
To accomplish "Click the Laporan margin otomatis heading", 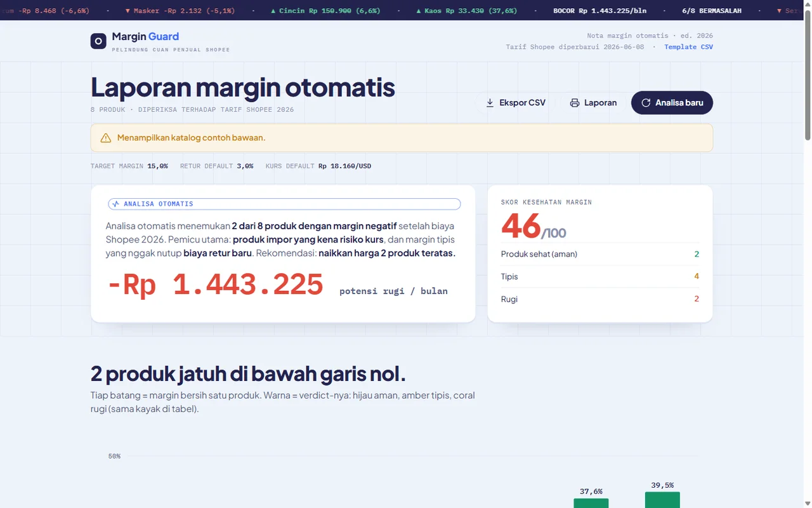I will (x=243, y=88).
